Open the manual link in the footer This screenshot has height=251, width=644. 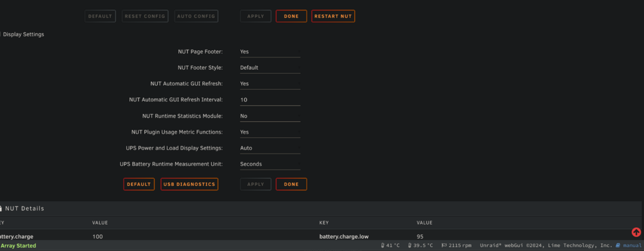pyautogui.click(x=632, y=246)
